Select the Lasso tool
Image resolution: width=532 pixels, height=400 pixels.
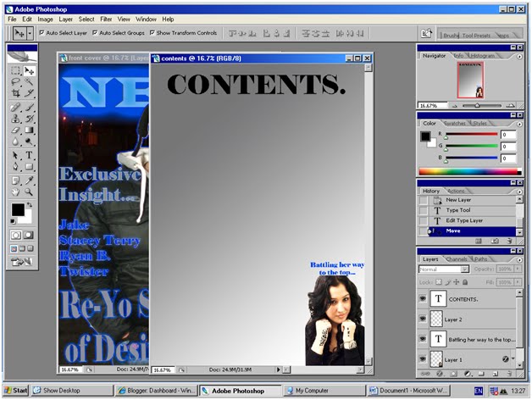click(15, 81)
